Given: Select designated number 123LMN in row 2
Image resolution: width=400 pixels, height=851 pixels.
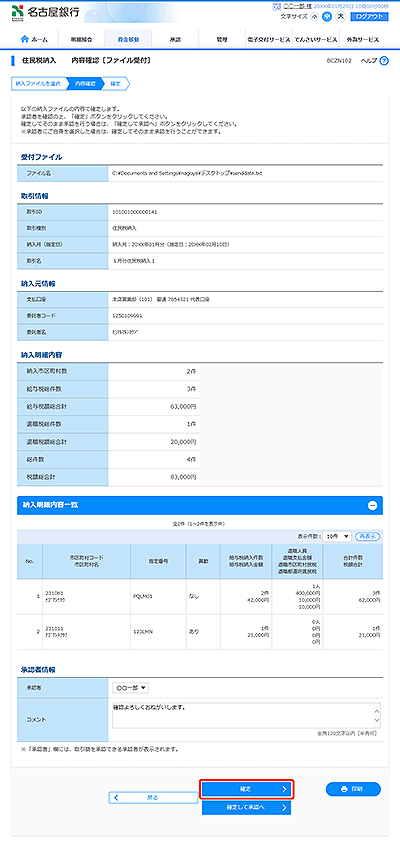Looking at the screenshot, I should point(142,632).
